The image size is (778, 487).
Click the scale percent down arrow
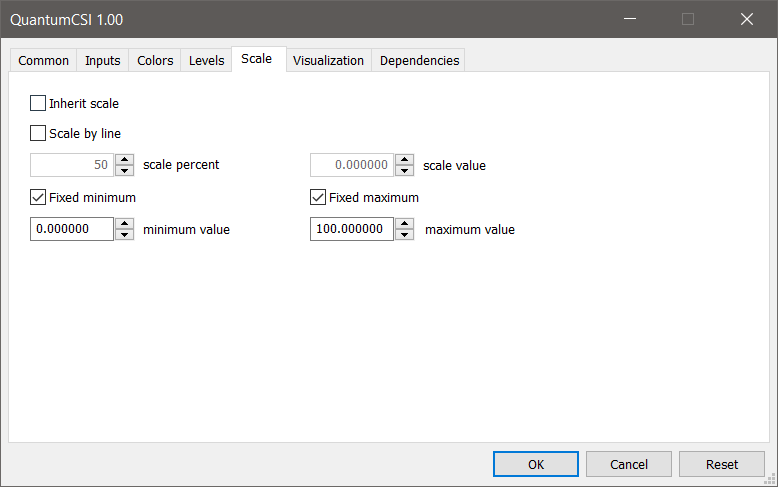coord(125,170)
